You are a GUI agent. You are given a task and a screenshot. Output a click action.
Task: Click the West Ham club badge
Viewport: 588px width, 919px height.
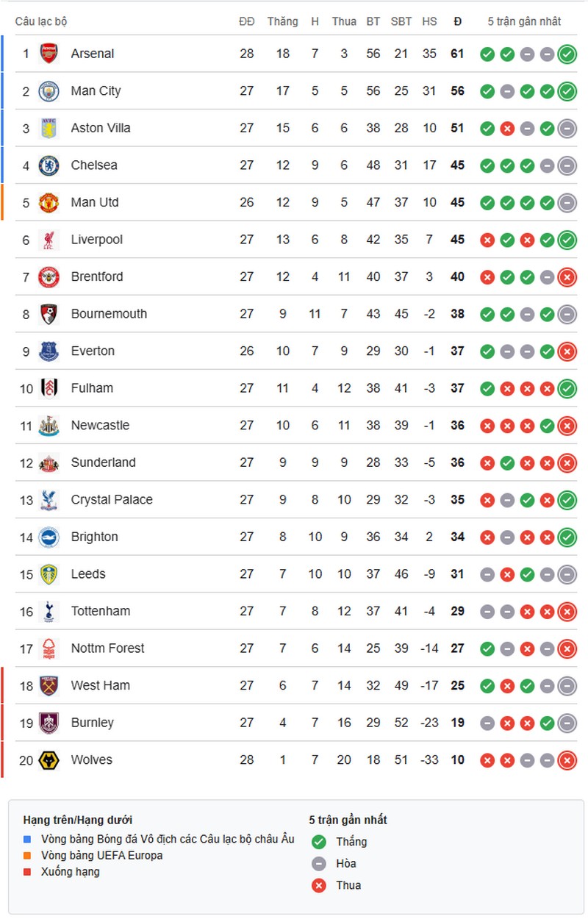[49, 686]
